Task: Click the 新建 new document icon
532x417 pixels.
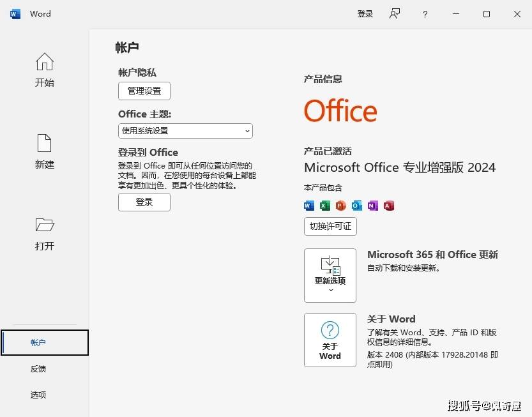Action: pyautogui.click(x=45, y=143)
